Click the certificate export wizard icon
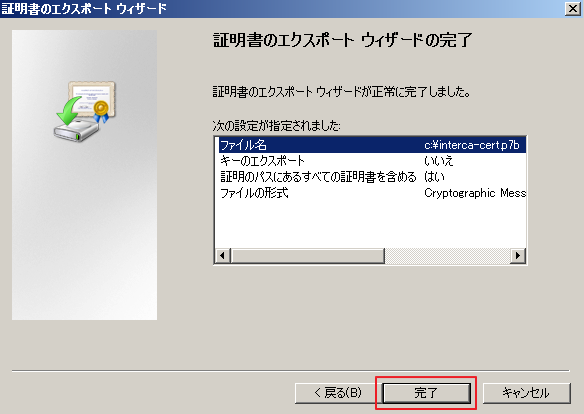Viewport: 584px width, 414px height. 85,111
